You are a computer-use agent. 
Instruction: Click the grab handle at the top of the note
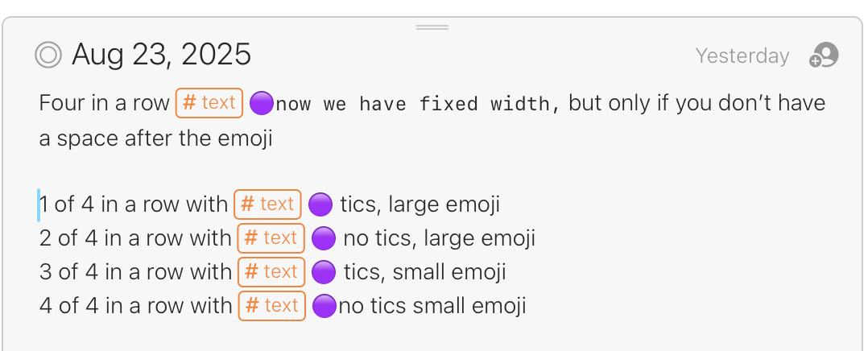(432, 27)
